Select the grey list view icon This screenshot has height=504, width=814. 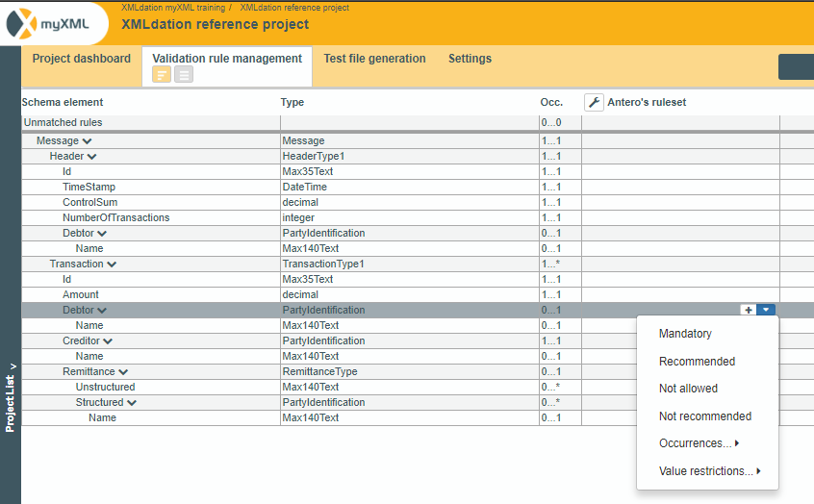183,74
